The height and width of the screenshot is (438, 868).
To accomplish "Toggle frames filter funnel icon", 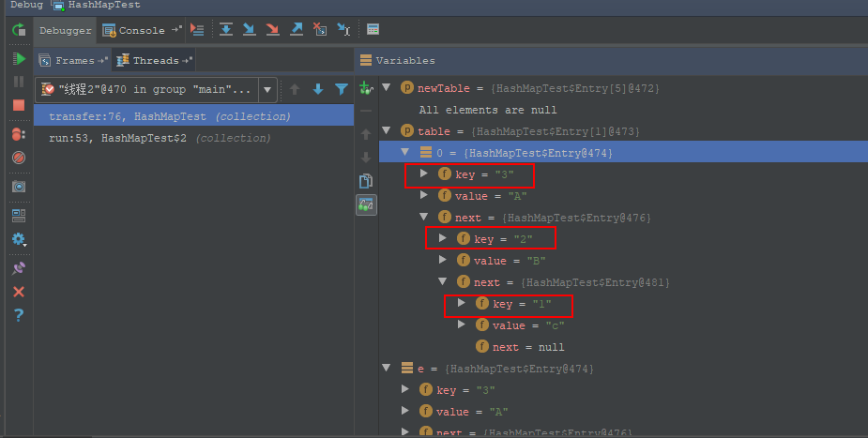I will (x=342, y=89).
